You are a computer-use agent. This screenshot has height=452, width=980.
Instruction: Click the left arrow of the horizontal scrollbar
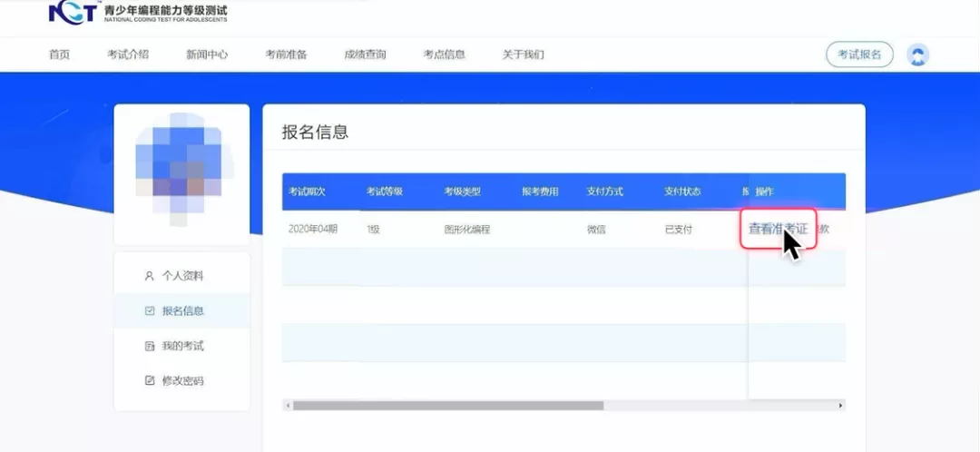288,406
